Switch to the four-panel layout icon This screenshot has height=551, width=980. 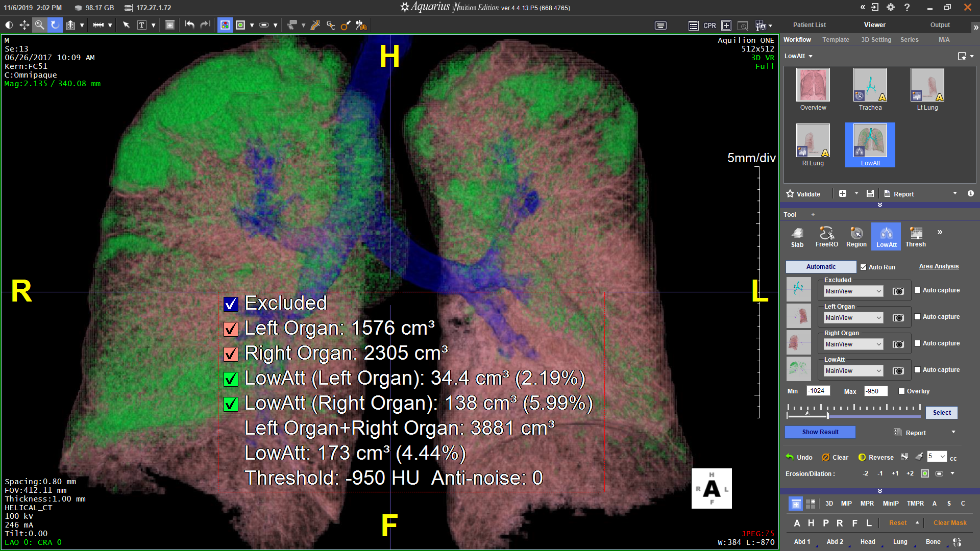coord(811,504)
